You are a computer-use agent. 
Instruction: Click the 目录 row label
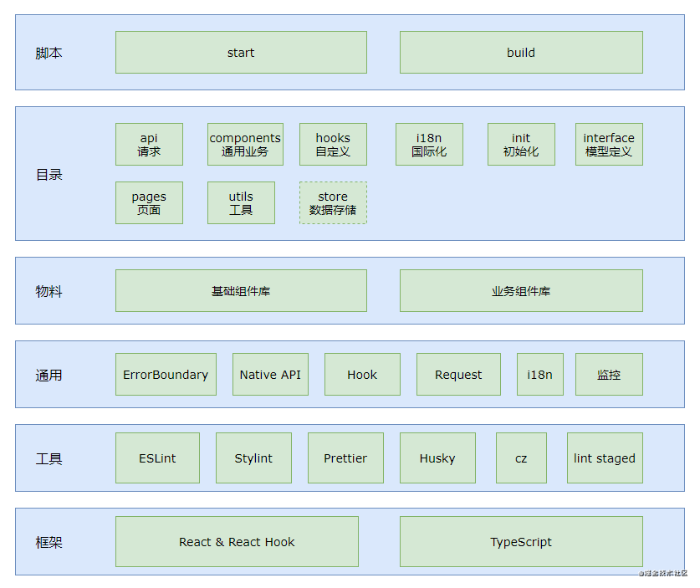pyautogui.click(x=49, y=174)
